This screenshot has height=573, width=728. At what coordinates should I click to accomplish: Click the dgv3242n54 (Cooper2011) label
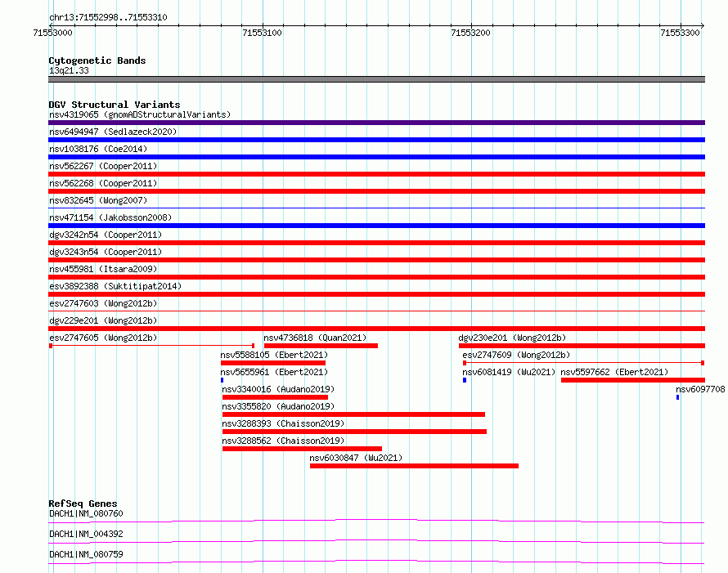pyautogui.click(x=106, y=235)
